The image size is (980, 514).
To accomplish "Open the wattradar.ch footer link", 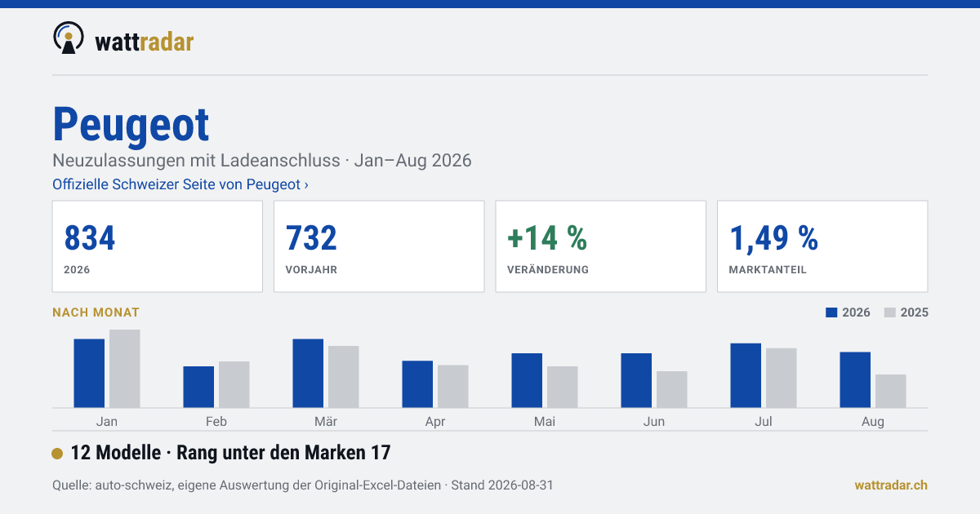I will pos(891,485).
